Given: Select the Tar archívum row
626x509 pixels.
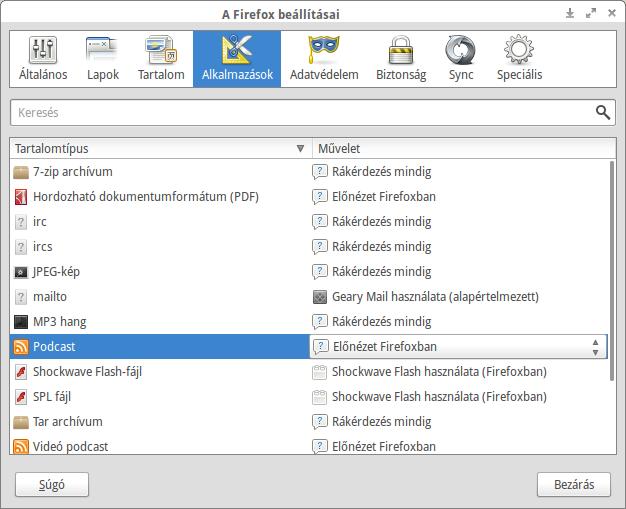Looking at the screenshot, I should click(310, 422).
